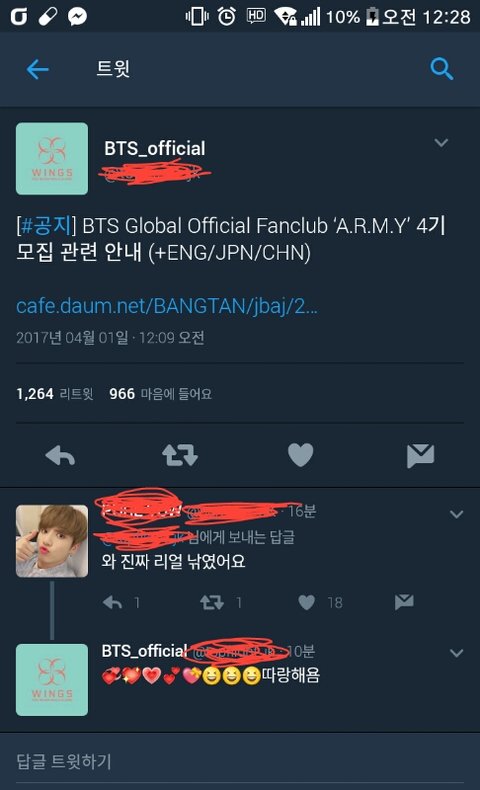Open chevron menu on first reply
Viewport: 480px width, 790px height.
click(x=456, y=514)
